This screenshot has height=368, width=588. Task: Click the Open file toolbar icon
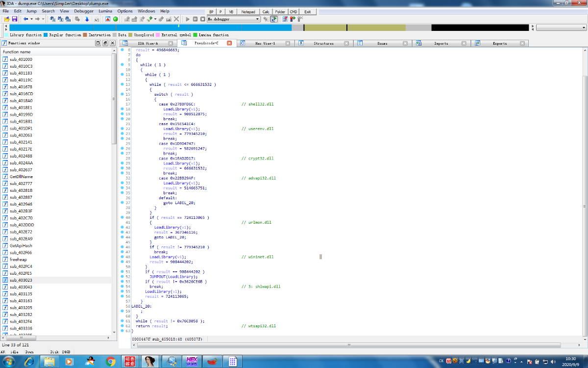tap(7, 19)
